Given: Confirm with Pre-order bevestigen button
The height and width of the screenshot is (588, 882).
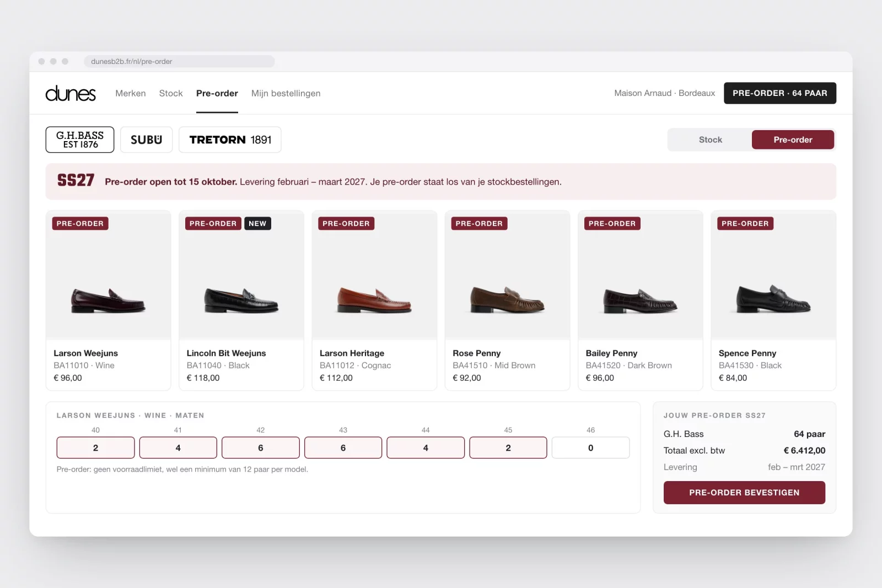Looking at the screenshot, I should [x=744, y=493].
